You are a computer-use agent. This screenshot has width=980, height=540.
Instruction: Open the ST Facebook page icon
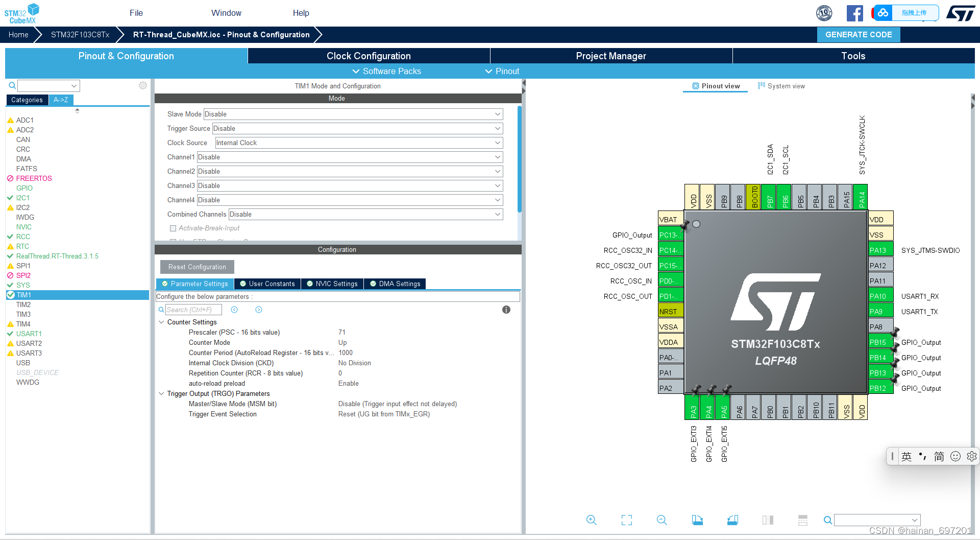[855, 13]
